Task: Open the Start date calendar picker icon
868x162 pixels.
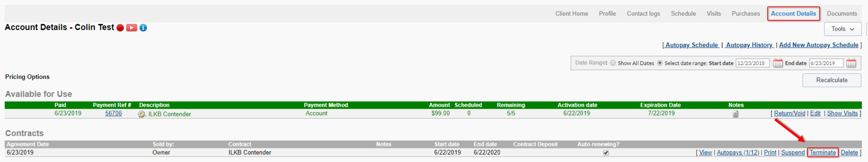Action: 778,63
